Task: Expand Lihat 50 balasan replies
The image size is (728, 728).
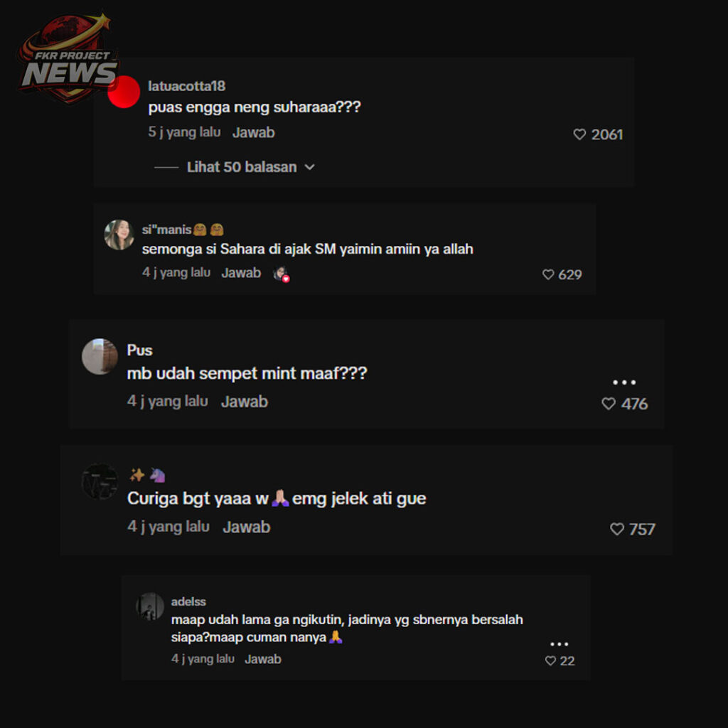Action: pyautogui.click(x=242, y=167)
